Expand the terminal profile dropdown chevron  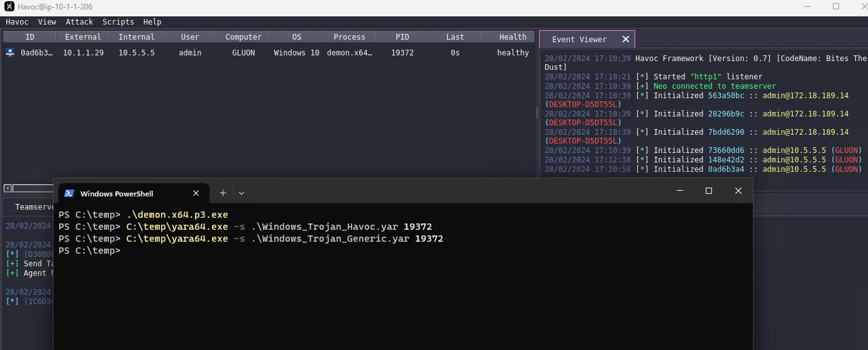click(x=242, y=193)
